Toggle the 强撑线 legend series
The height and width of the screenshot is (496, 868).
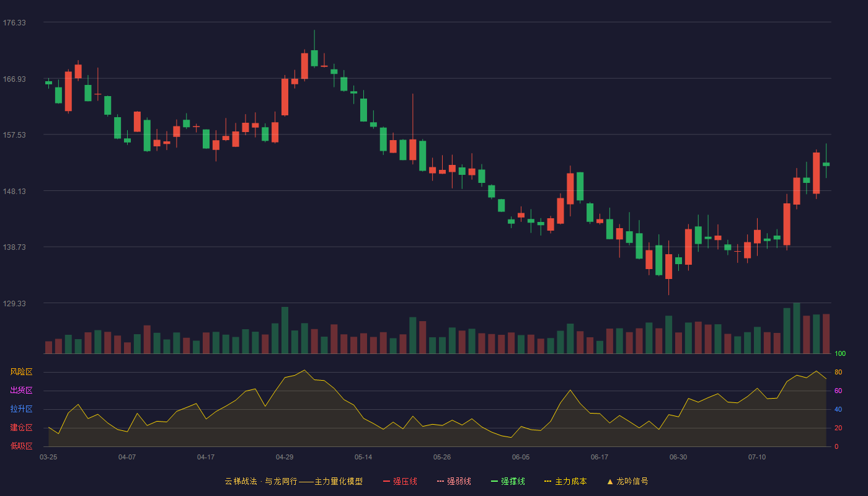[508, 481]
